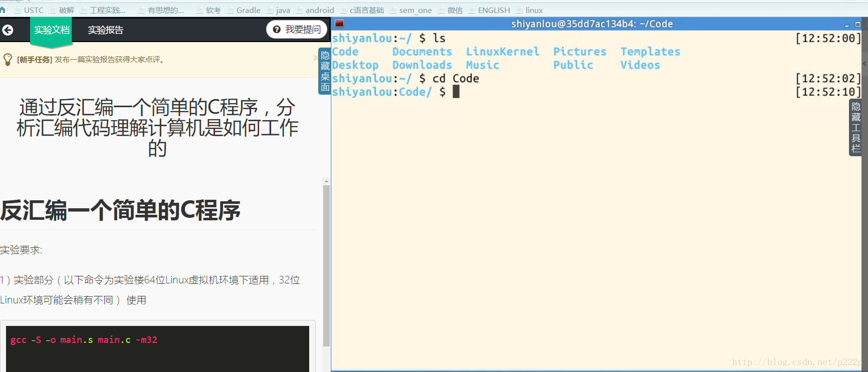Viewport: 868px width, 372px height.
Task: Click the [12:52:10] timestamp in terminal
Action: (828, 92)
